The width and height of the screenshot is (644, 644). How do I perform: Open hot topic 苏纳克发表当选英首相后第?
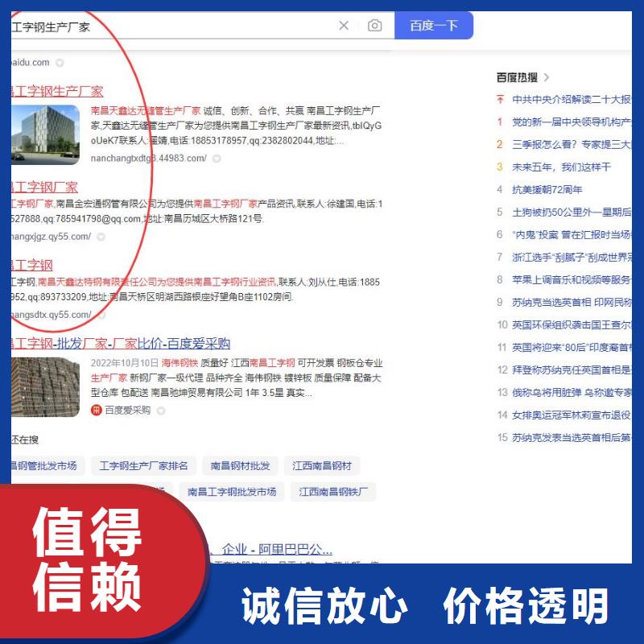(x=572, y=438)
